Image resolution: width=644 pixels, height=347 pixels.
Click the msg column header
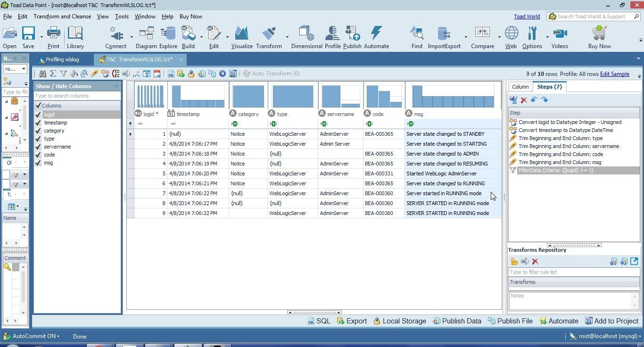(x=453, y=114)
